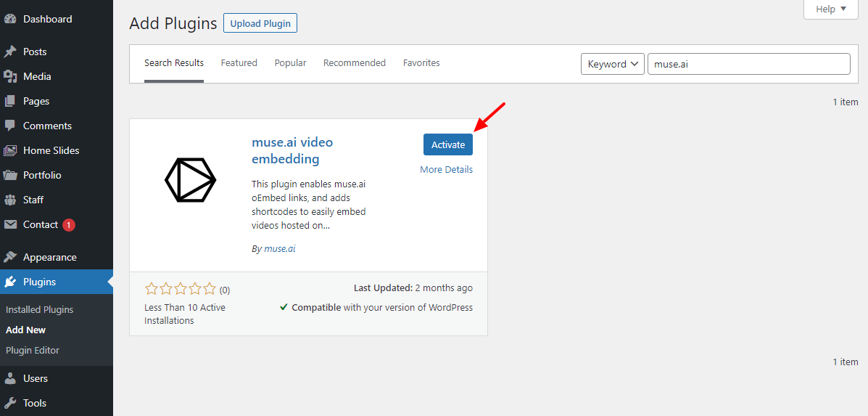This screenshot has width=868, height=416.
Task: Click the Dashboard gauge icon
Action: (x=10, y=19)
